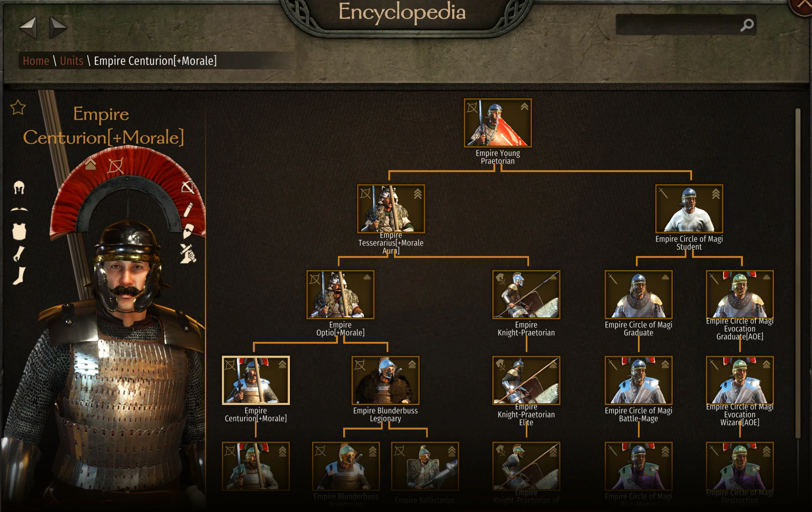Click the shoulder cape equipment slot icon

coord(19,209)
